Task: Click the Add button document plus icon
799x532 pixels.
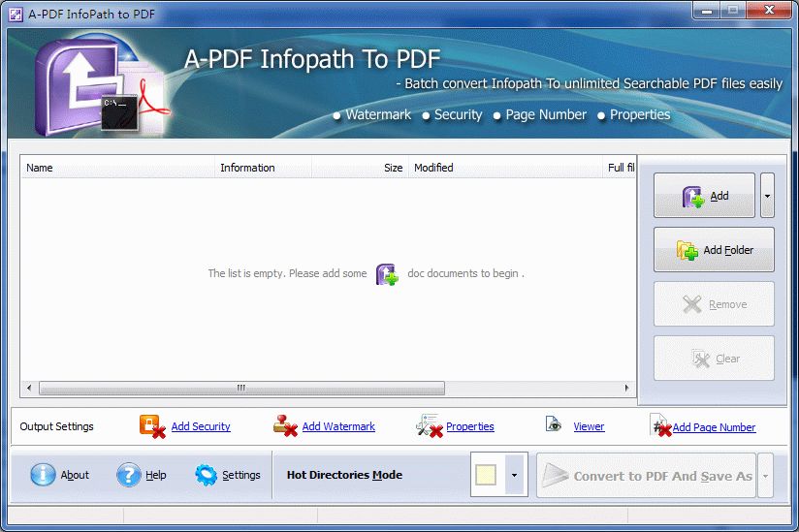Action: pos(693,197)
